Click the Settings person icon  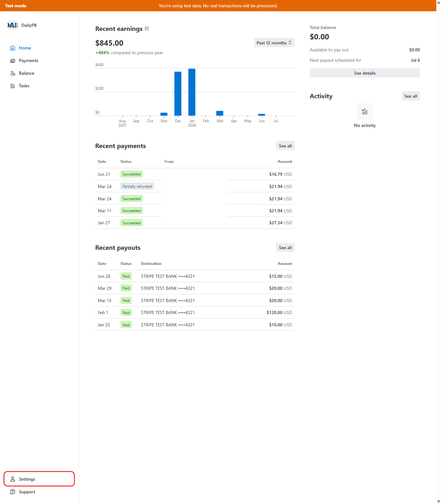[13, 479]
